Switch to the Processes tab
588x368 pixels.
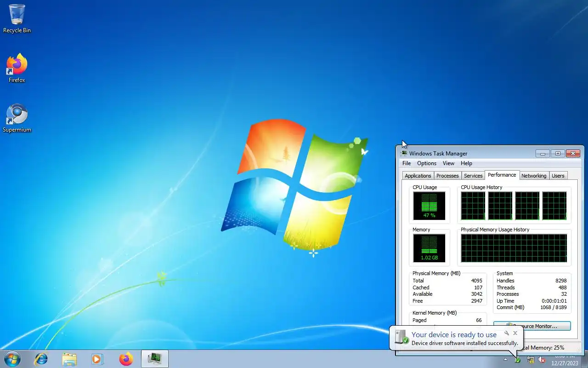pos(447,176)
